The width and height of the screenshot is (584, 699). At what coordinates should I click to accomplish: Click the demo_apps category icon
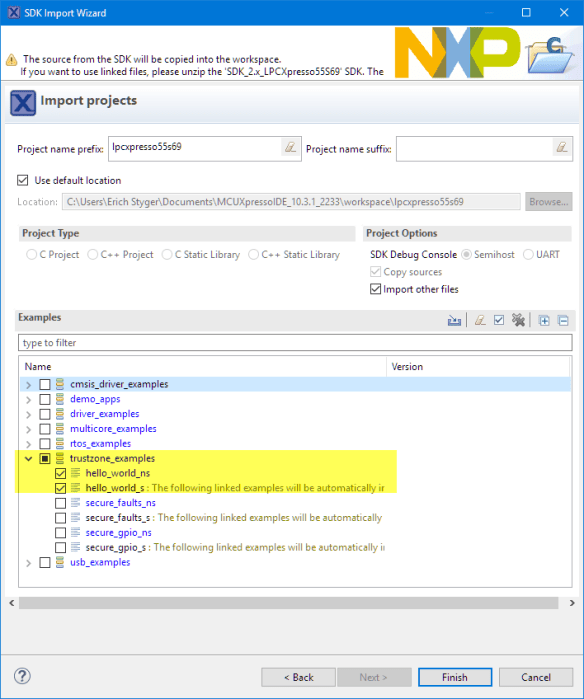[x=60, y=399]
